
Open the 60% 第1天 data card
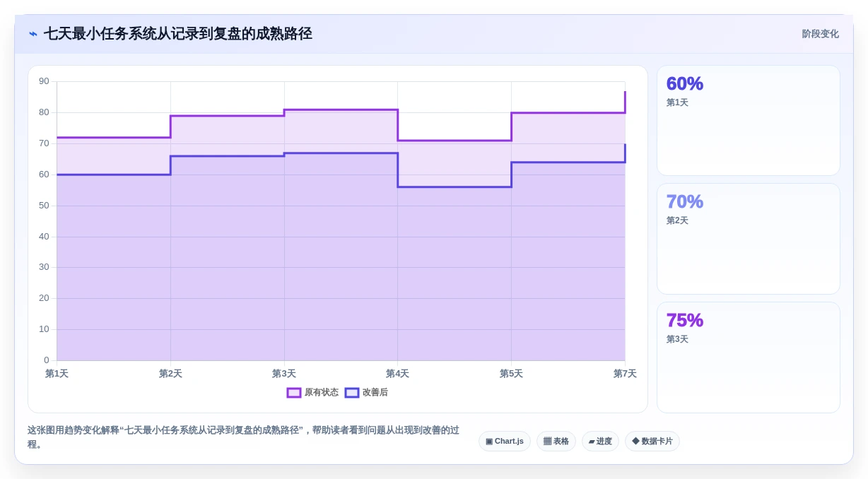coord(749,121)
